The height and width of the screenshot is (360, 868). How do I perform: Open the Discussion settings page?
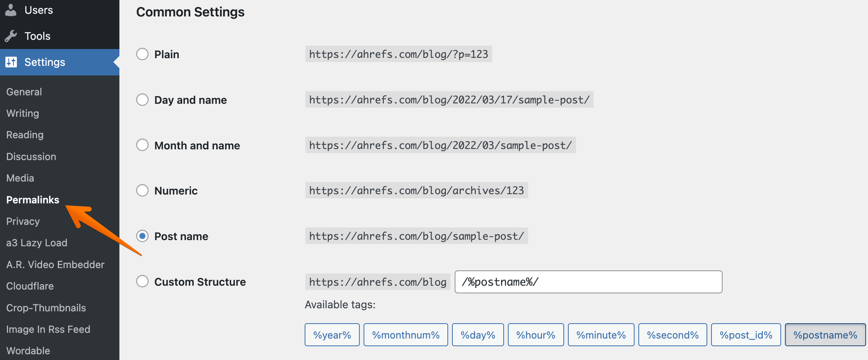pyautogui.click(x=31, y=156)
